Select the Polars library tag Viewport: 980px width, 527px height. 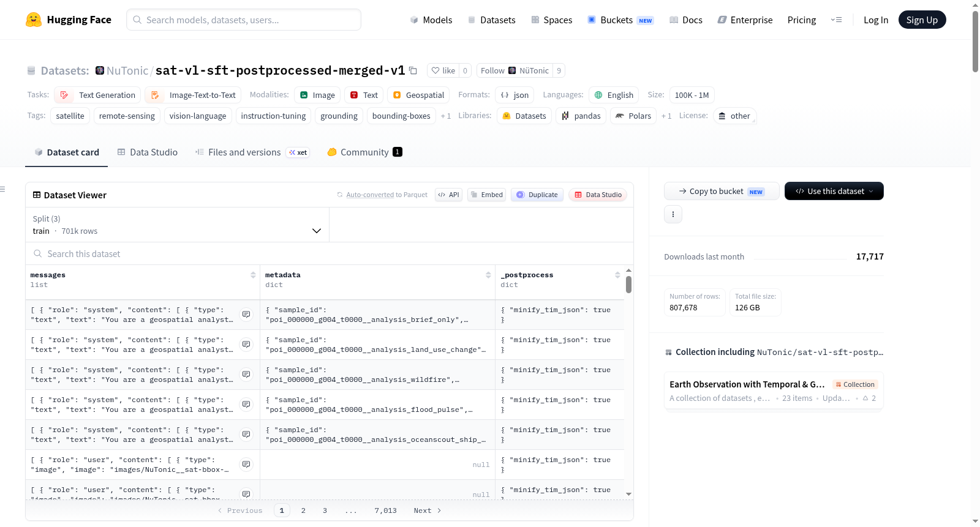633,116
